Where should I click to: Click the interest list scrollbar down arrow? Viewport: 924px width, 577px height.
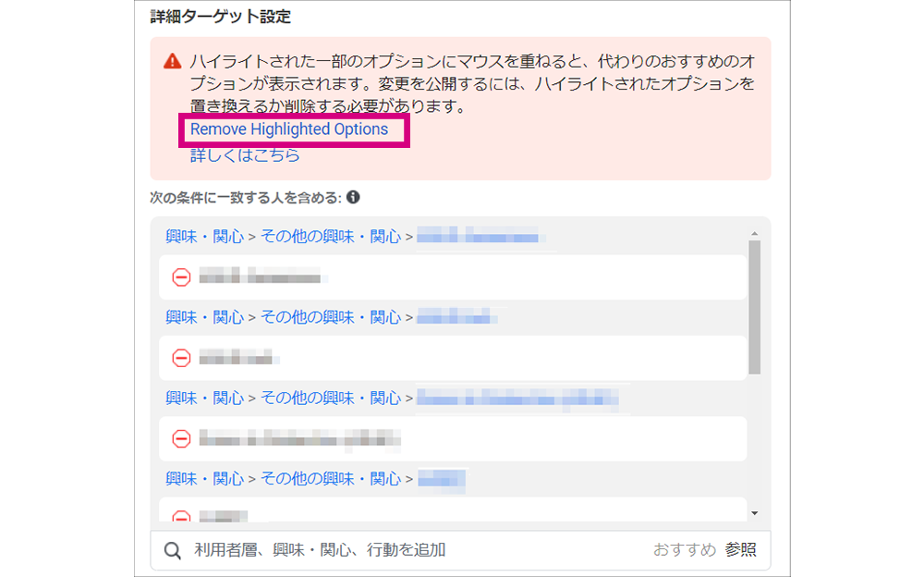pos(754,513)
